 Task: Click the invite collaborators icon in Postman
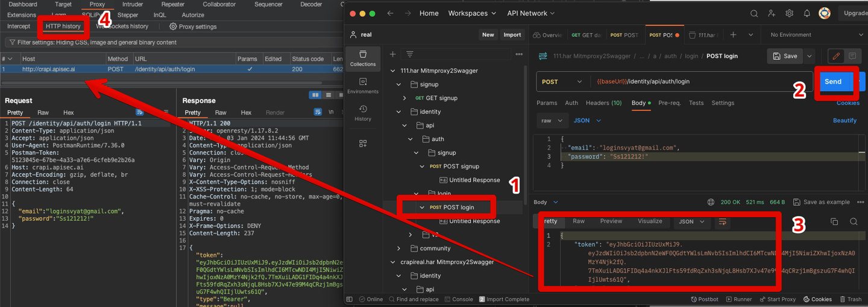[772, 13]
